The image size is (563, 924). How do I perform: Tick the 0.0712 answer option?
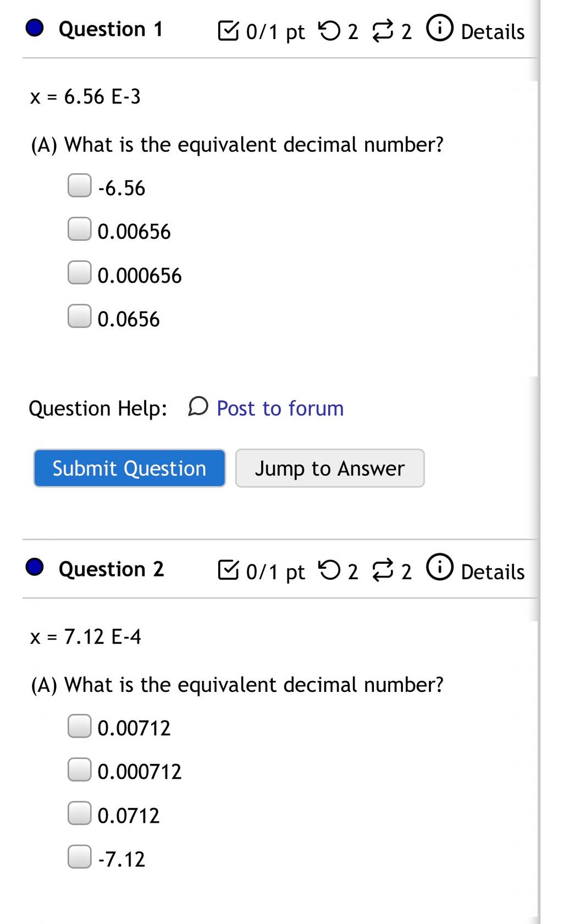point(80,813)
